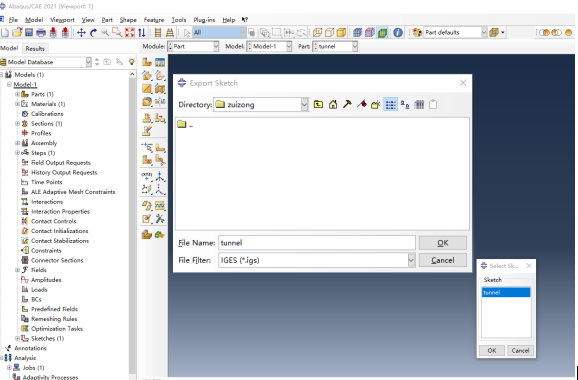
Task: Click Cancel in Select Sketch dialog
Action: [520, 351]
